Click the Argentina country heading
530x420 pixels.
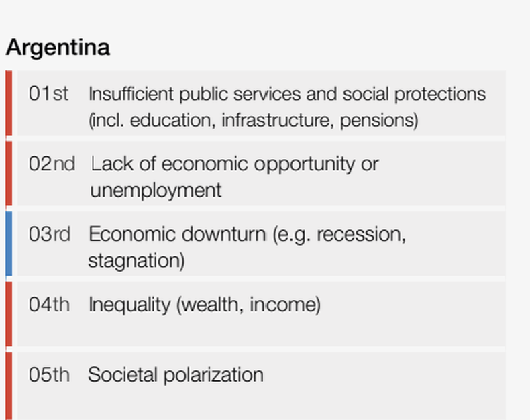tap(58, 48)
